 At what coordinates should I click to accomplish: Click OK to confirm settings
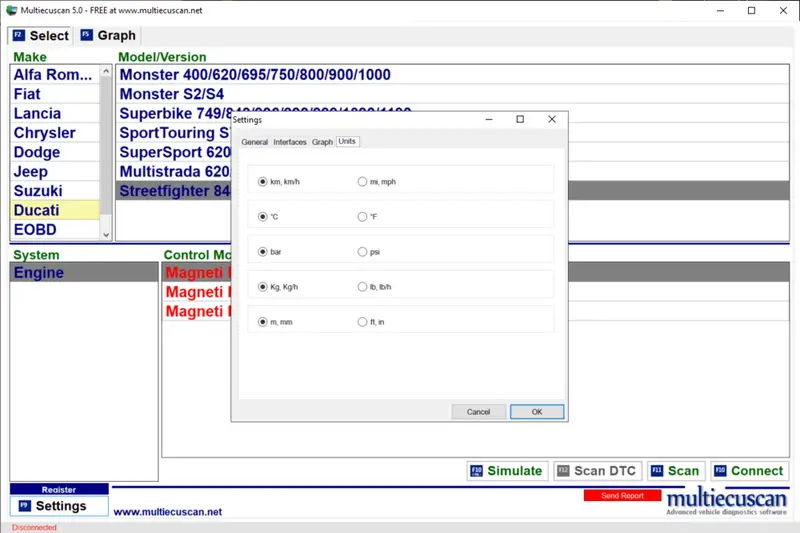537,412
